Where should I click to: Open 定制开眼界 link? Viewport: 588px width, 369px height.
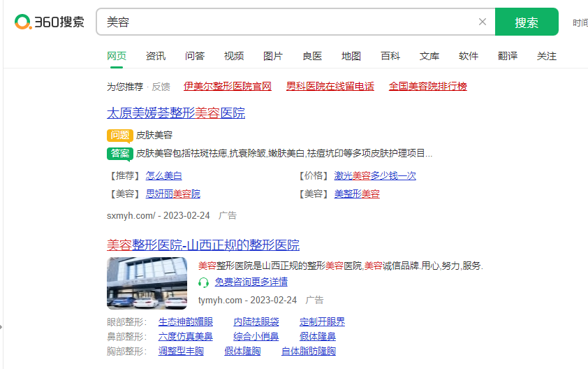[x=322, y=321]
